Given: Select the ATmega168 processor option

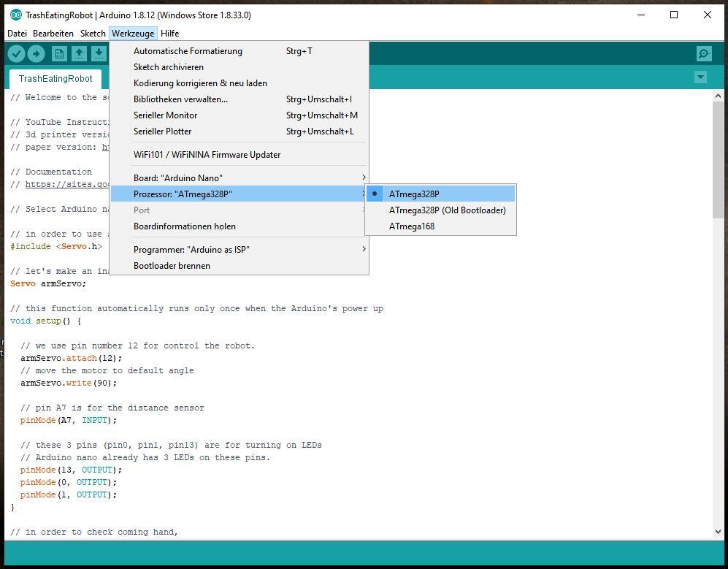Looking at the screenshot, I should click(412, 226).
